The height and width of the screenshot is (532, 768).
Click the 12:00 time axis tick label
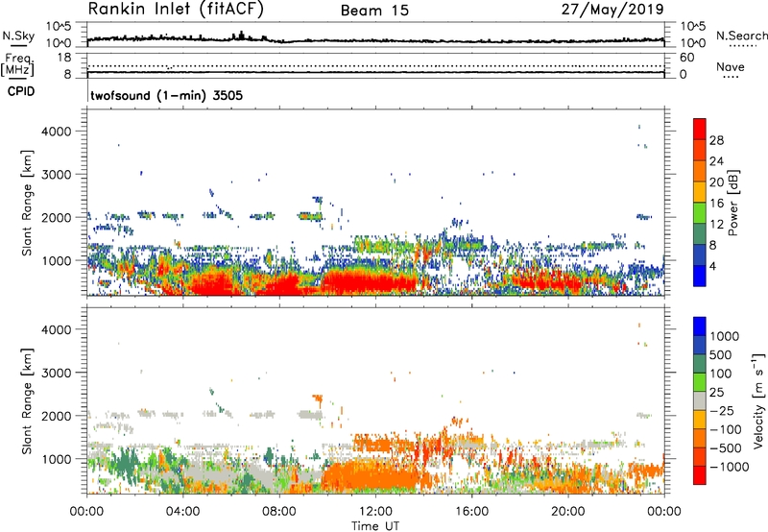tap(375, 512)
